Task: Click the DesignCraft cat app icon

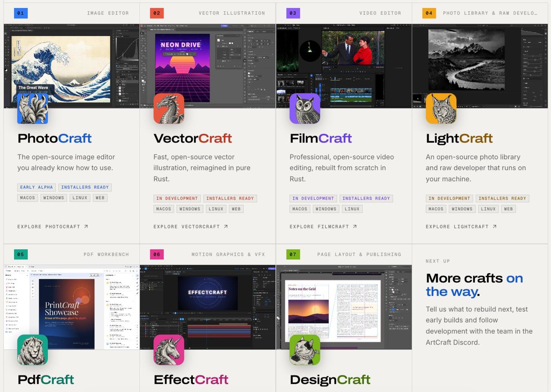Action: click(x=305, y=350)
